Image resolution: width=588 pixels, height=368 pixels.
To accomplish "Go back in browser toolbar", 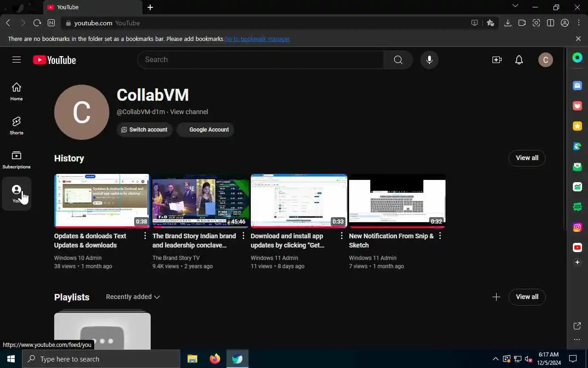I will pos(8,23).
